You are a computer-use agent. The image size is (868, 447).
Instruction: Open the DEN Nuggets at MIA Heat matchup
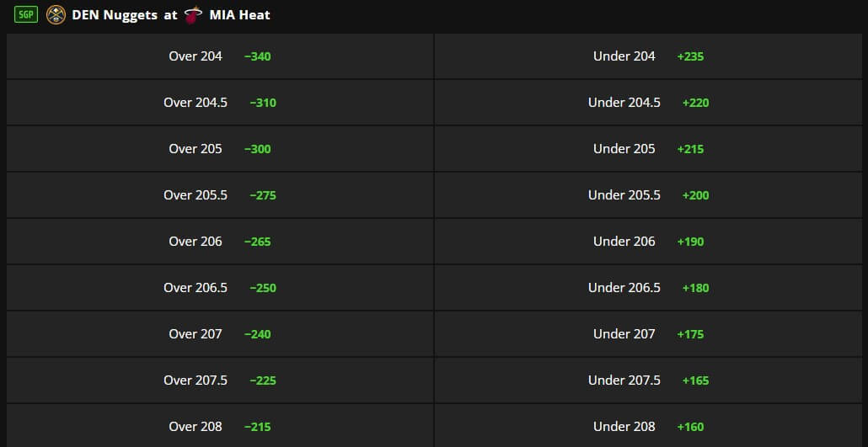[x=171, y=15]
